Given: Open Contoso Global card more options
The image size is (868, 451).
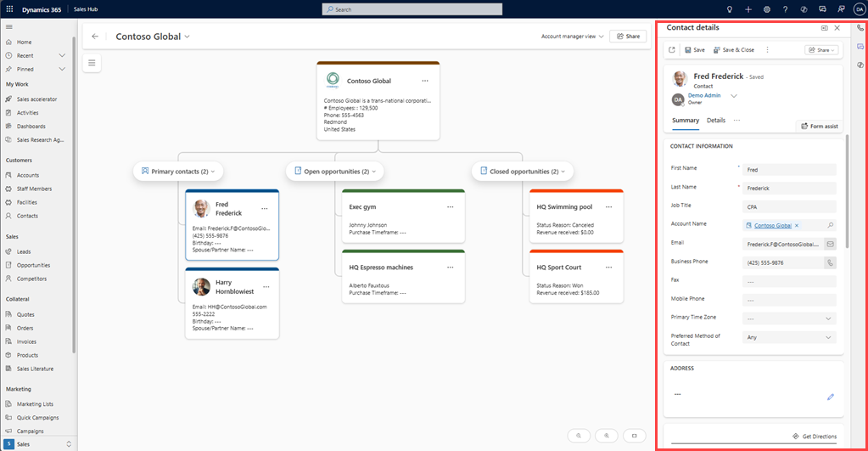Looking at the screenshot, I should click(425, 81).
